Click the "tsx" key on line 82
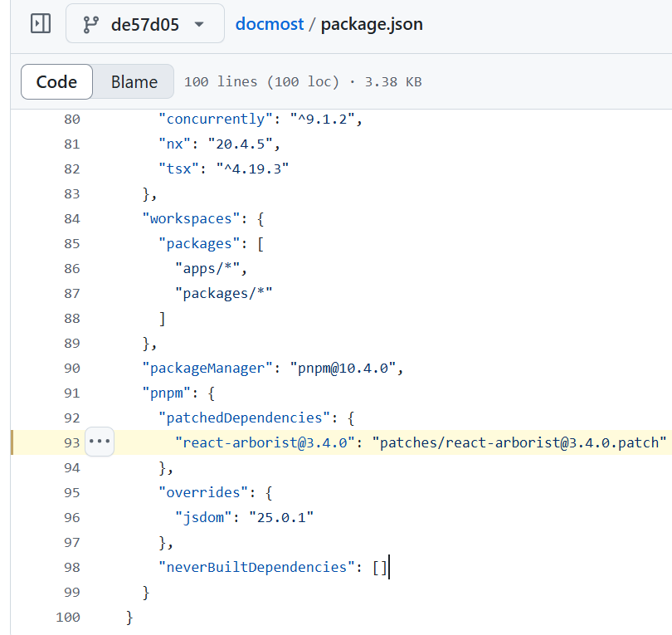The height and width of the screenshot is (635, 672). 178,169
